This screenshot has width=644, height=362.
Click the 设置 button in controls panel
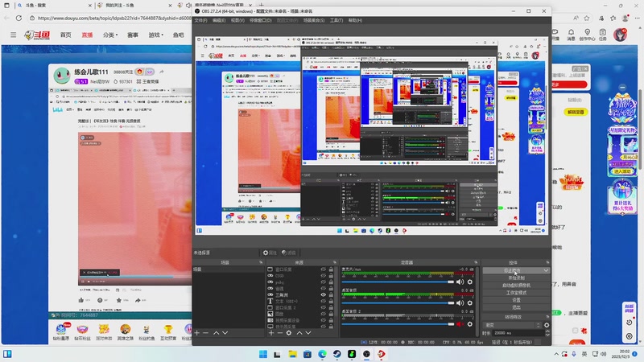coord(515,300)
